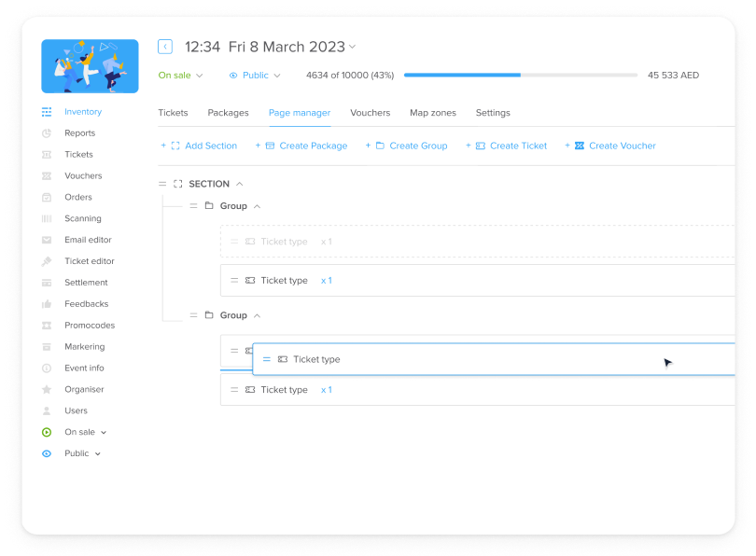This screenshot has height=556, width=756.
Task: Open the Reports section in sidebar
Action: tap(79, 132)
